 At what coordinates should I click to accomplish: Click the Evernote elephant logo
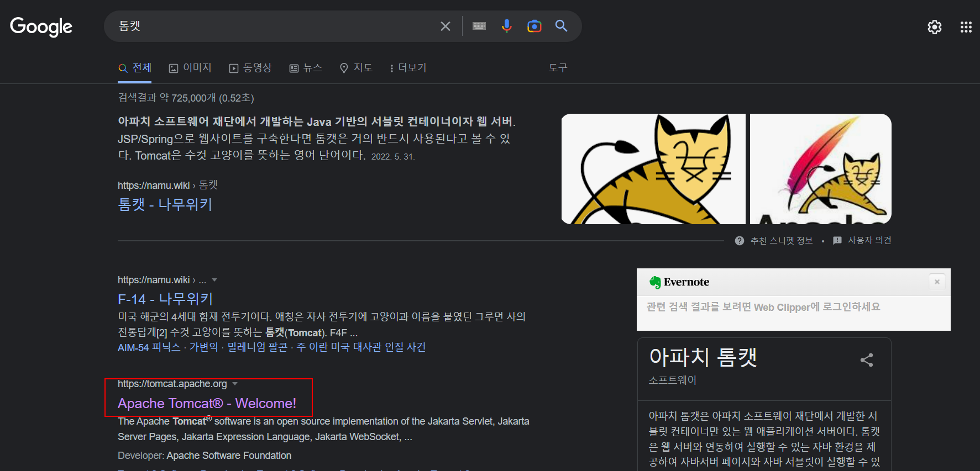(x=655, y=282)
